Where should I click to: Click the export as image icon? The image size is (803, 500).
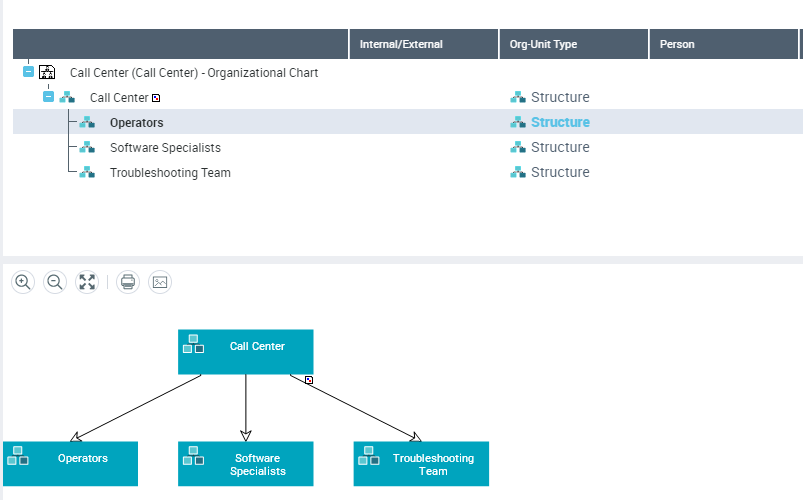coord(160,282)
